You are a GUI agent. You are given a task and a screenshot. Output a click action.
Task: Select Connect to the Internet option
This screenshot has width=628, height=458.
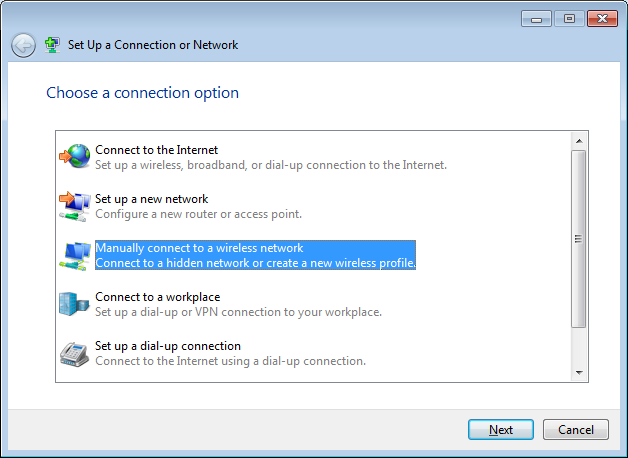tap(271, 157)
